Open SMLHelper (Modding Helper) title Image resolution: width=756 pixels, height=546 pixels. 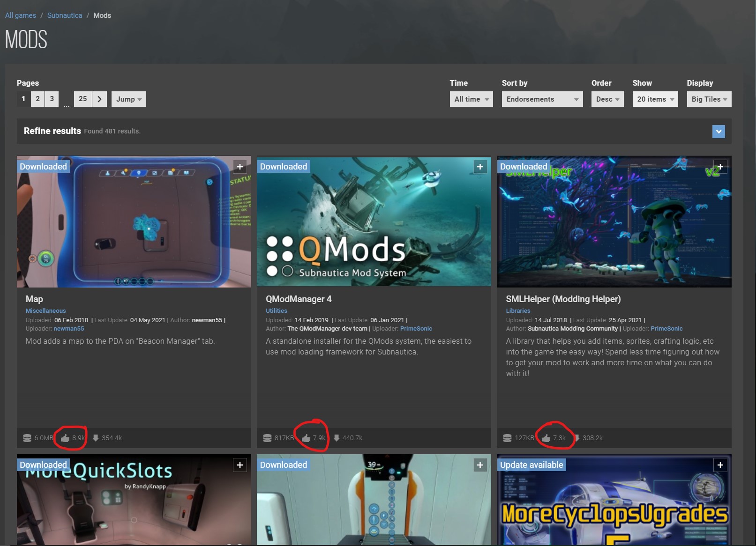point(563,299)
